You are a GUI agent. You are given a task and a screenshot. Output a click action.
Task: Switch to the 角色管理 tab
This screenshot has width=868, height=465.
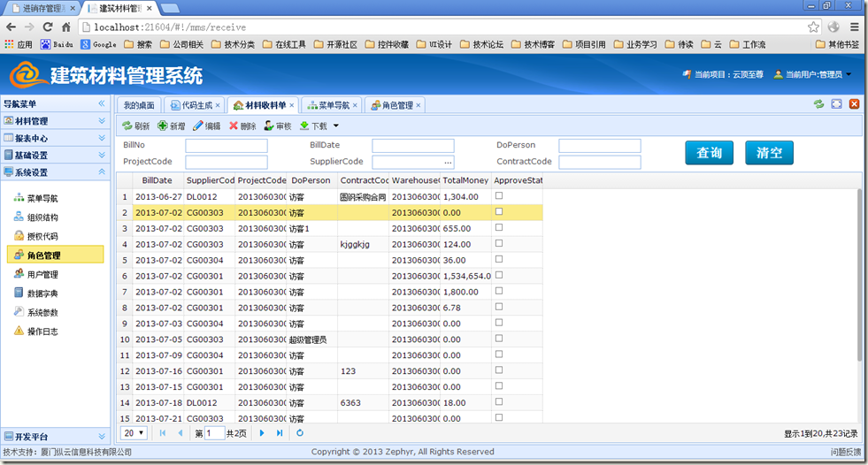point(396,105)
